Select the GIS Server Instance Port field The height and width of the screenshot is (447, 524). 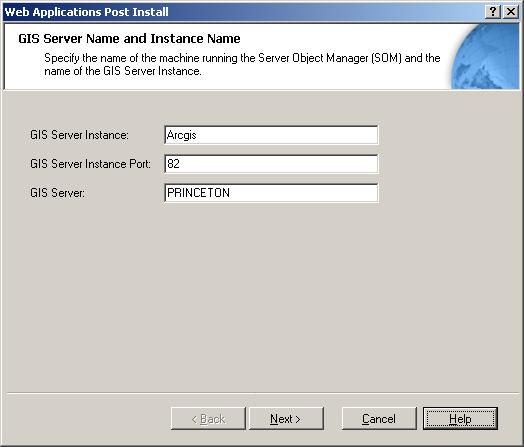tap(271, 164)
